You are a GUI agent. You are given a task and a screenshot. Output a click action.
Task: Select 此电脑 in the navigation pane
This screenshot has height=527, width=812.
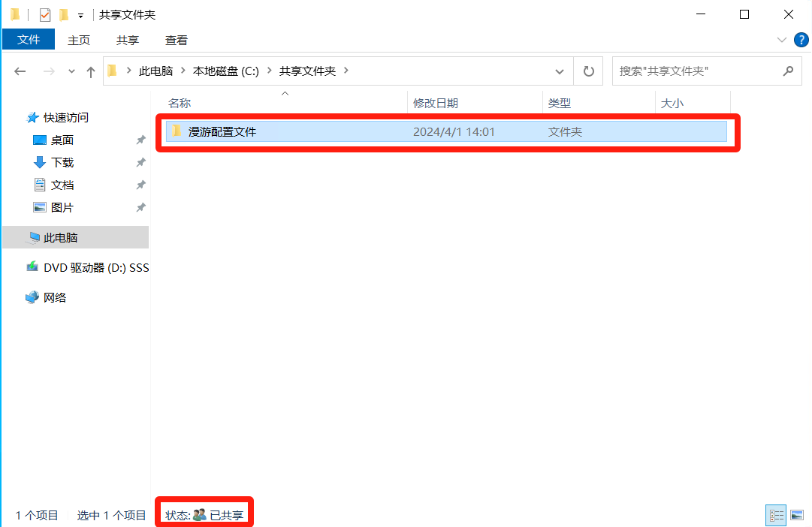(60, 237)
